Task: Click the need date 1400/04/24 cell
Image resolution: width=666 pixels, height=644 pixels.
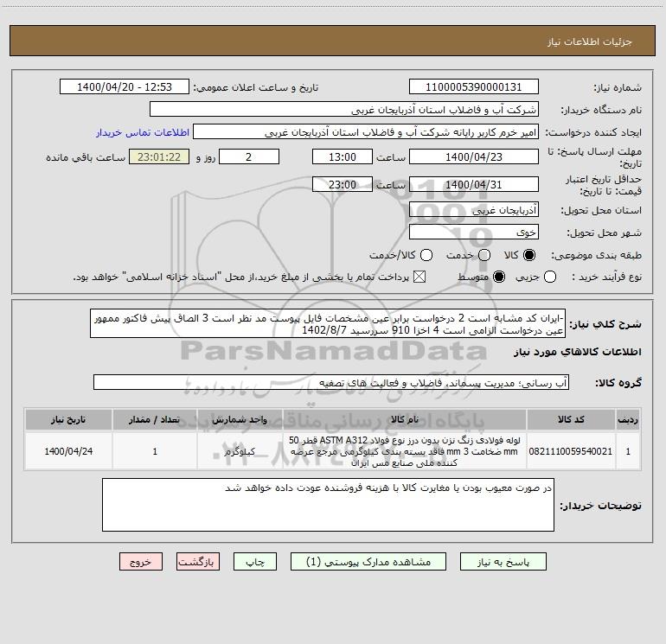Action: coord(68,451)
